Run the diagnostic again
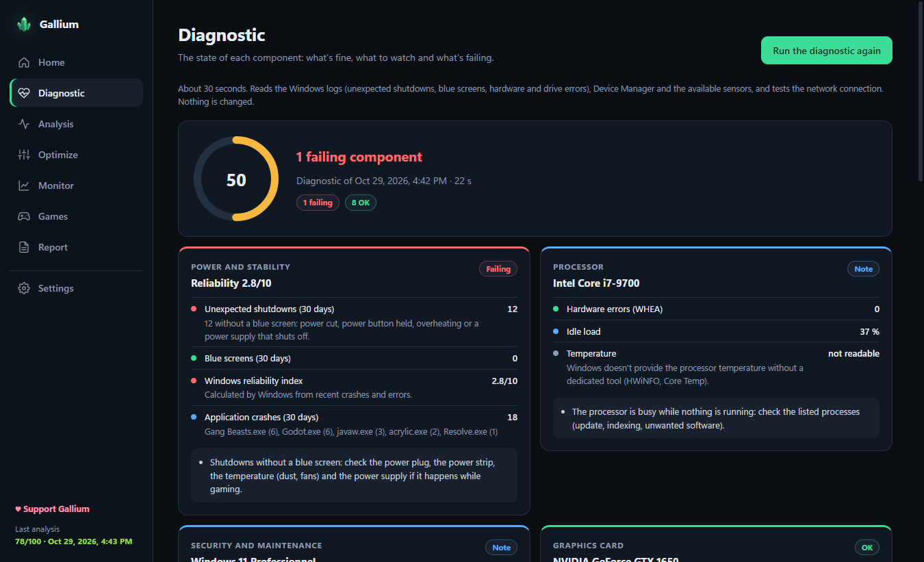 [827, 51]
